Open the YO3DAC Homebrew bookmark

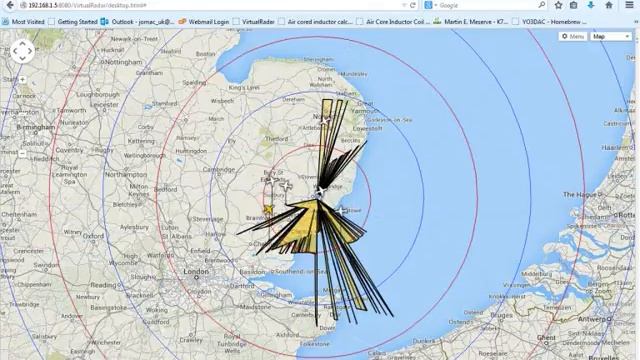549,22
